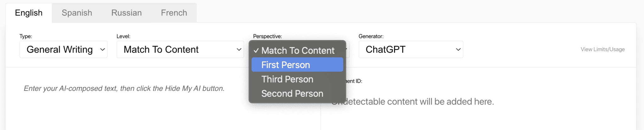Pick Second Person perspective option
The image size is (644, 130).
click(292, 94)
